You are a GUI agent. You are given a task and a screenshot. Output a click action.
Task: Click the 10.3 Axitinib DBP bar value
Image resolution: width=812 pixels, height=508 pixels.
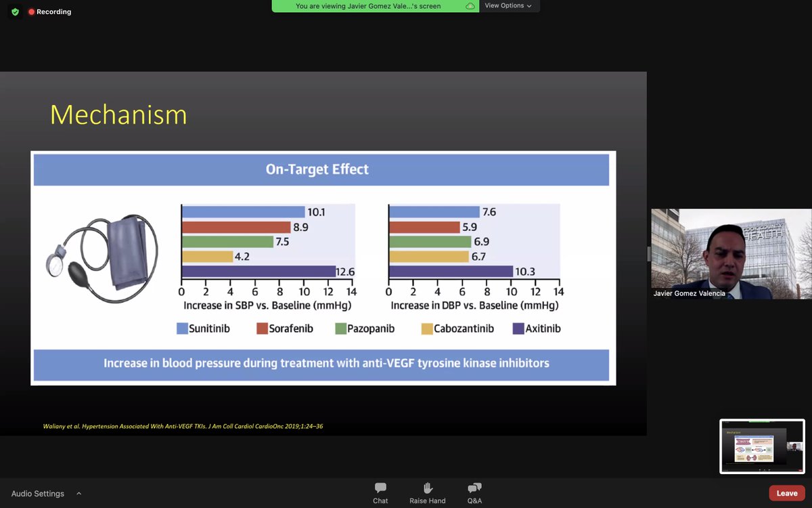click(x=525, y=272)
